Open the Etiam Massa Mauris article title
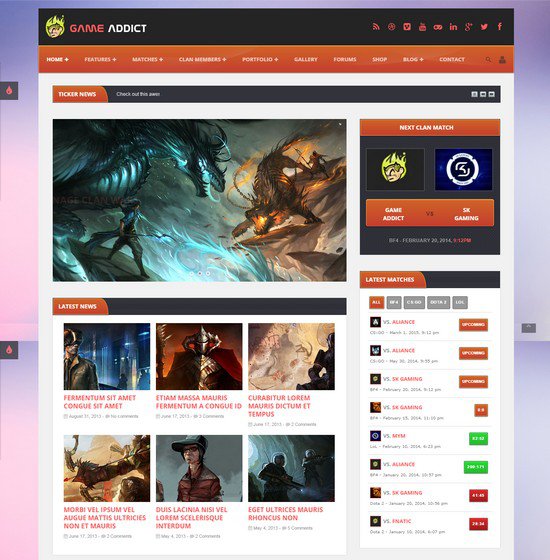 click(x=199, y=402)
